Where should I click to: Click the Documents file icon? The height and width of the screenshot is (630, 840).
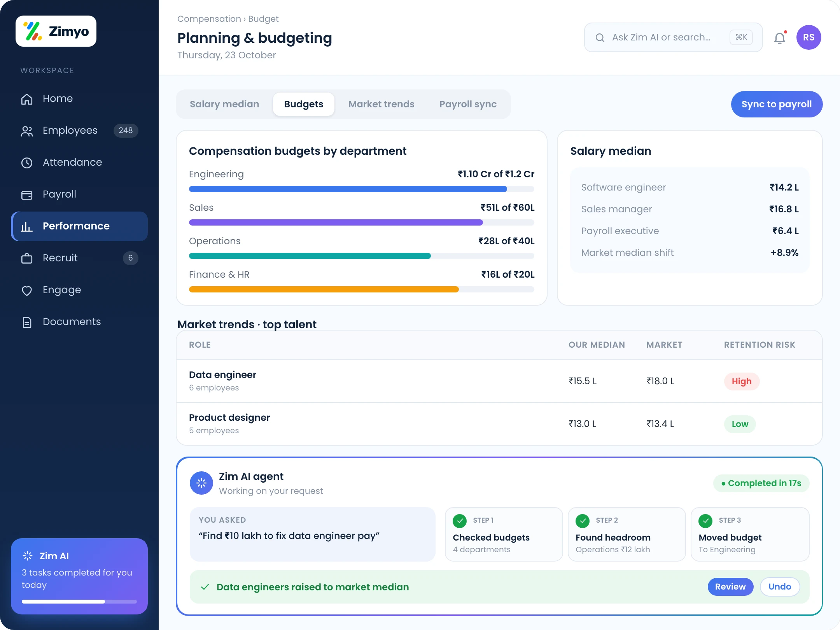(x=27, y=322)
